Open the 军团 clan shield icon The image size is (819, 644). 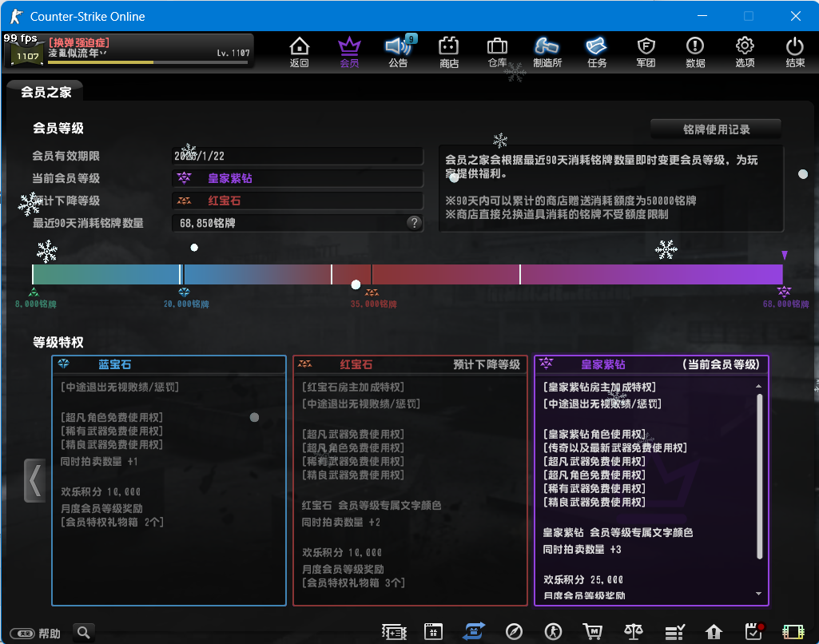(646, 51)
